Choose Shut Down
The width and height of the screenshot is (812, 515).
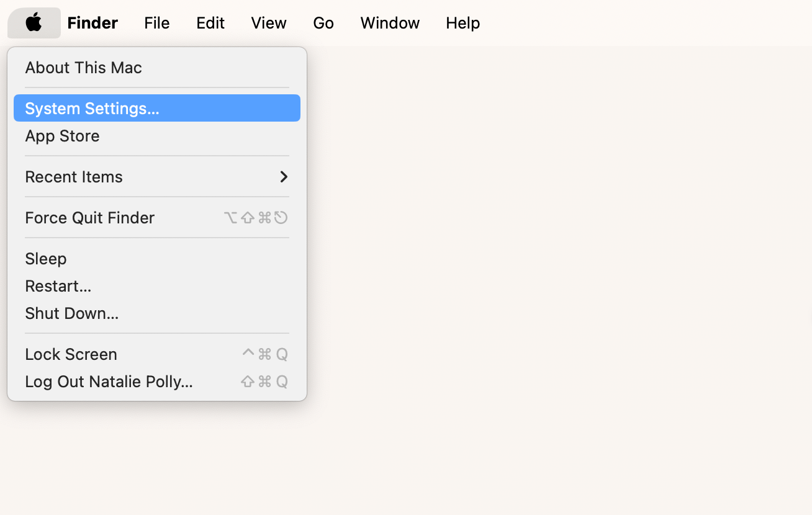pos(71,313)
